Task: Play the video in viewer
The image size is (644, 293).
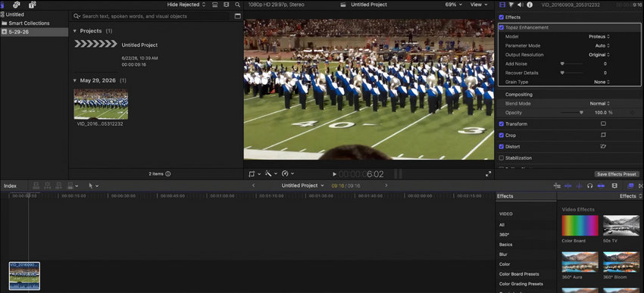Action: tap(334, 174)
